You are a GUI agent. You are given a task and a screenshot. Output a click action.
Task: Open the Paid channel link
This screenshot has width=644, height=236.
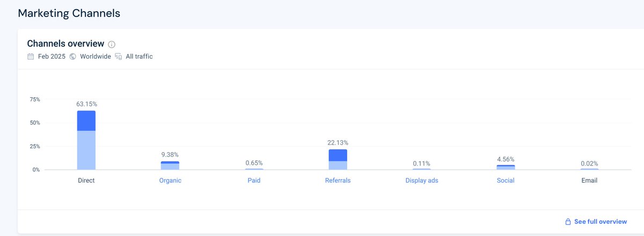click(254, 181)
